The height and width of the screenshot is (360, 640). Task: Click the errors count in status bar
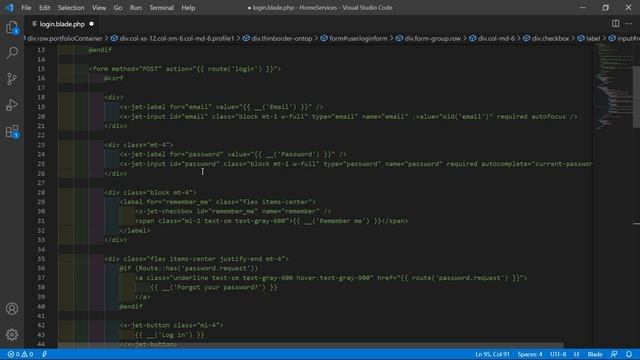pyautogui.click(x=14, y=354)
